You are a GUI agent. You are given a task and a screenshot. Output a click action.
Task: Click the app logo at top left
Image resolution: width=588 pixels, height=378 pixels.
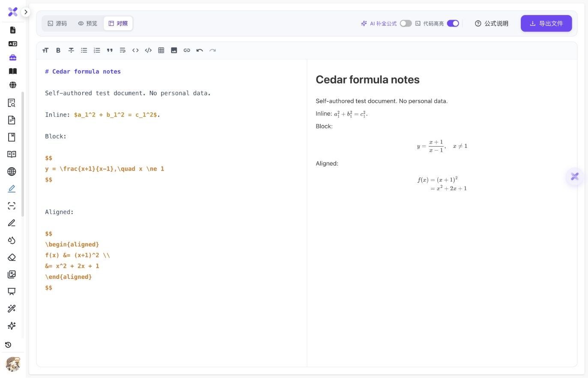13,12
